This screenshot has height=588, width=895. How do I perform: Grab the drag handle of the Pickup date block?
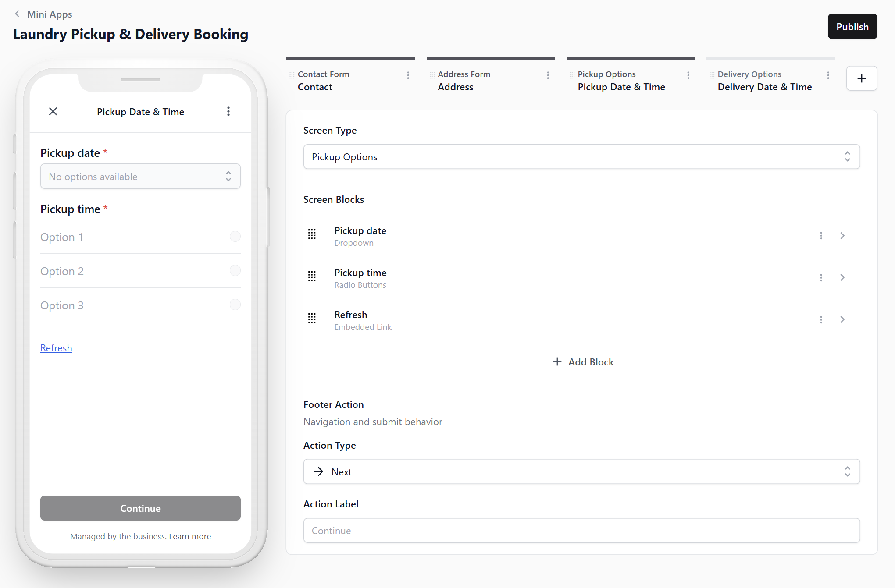click(x=312, y=235)
